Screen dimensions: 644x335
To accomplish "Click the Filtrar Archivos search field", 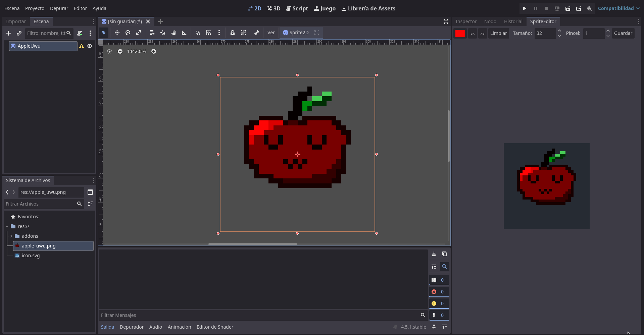I will pos(40,204).
